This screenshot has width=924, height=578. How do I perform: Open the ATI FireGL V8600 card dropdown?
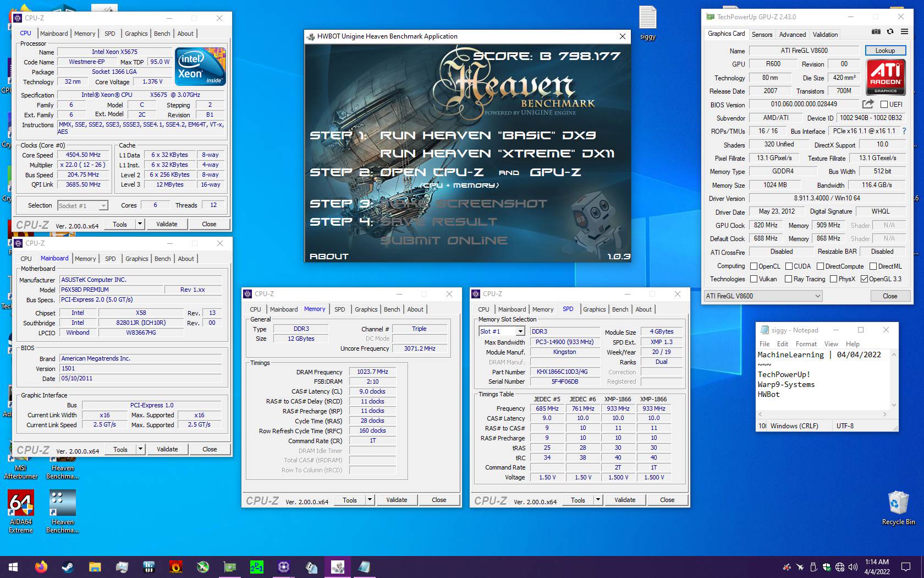tap(763, 296)
